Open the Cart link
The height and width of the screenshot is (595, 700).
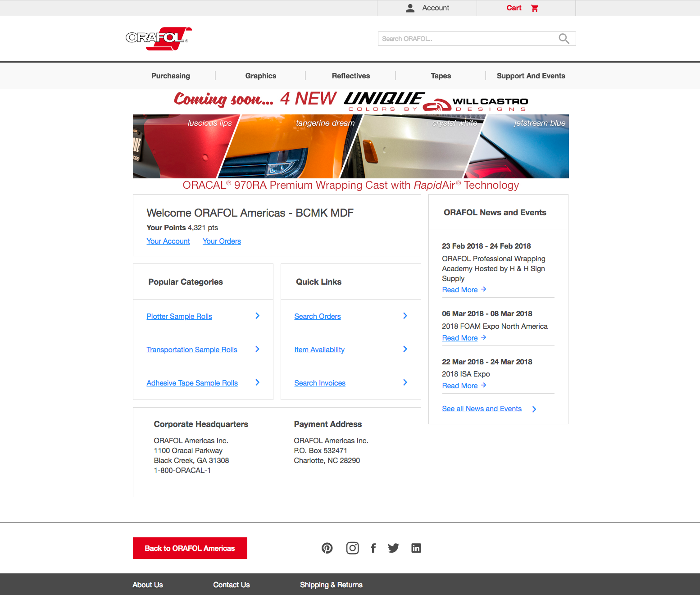[x=514, y=8]
